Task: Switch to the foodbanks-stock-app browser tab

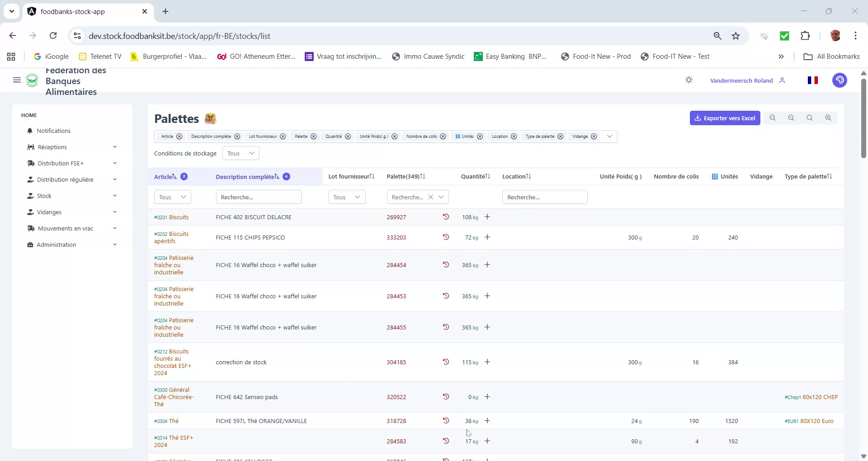Action: pyautogui.click(x=72, y=11)
